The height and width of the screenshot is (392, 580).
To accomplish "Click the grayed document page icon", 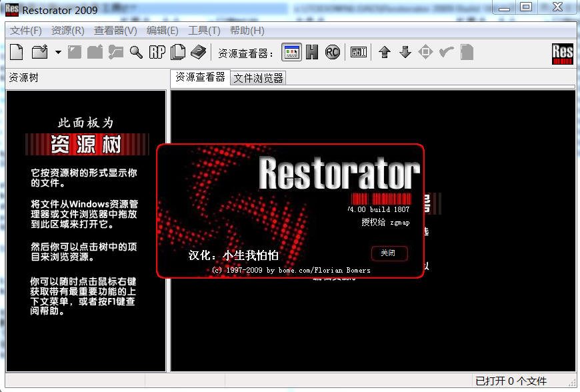I will point(467,52).
